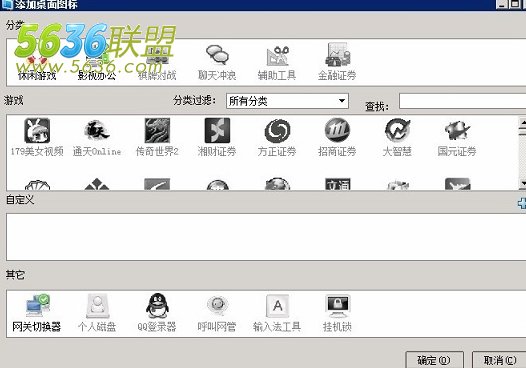Select the 辅助工具 category icon
526x368 pixels.
tap(277, 55)
